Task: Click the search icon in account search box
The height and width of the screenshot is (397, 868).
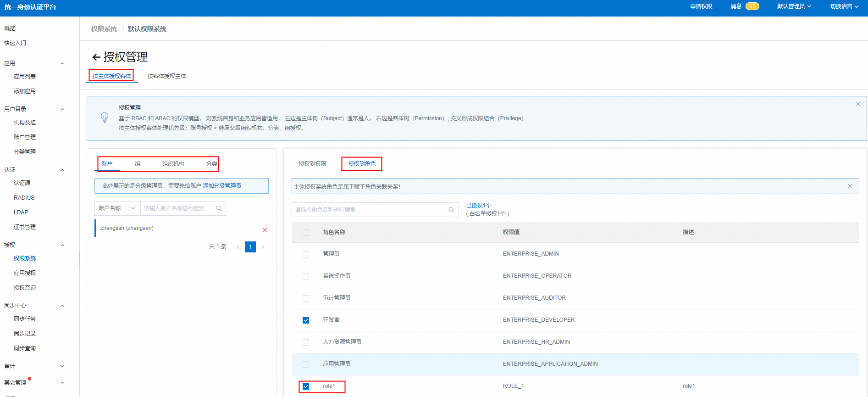Action: [x=219, y=208]
